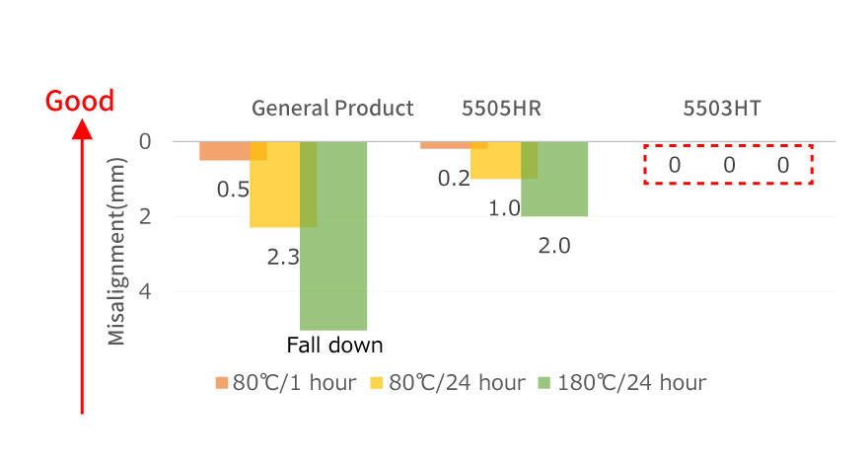Click the green 180℃/24 hour legend swatch

click(547, 383)
